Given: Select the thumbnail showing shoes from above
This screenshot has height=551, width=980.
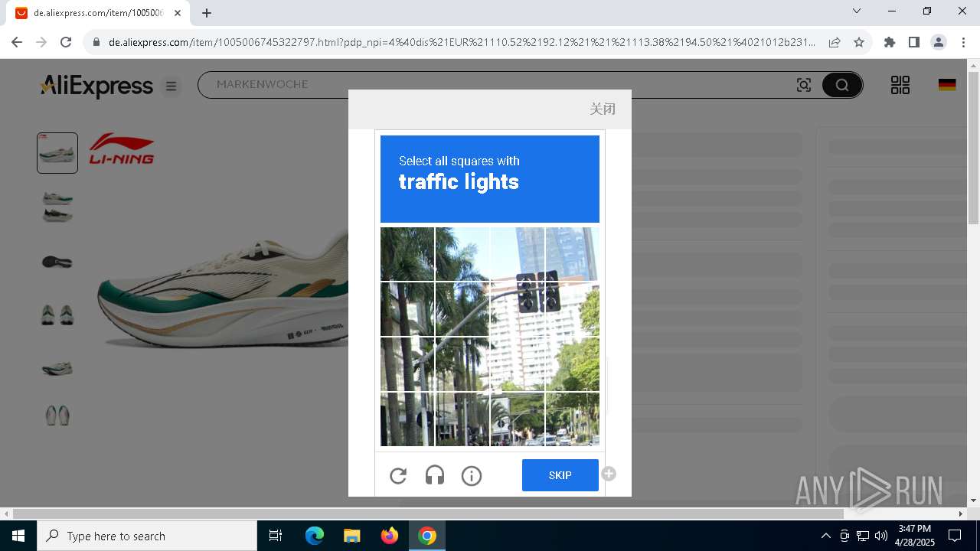Looking at the screenshot, I should coord(57,416).
